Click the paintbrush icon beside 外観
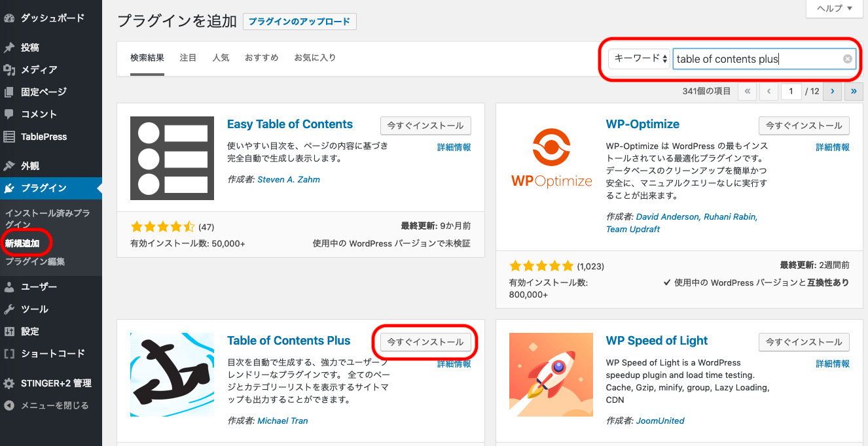 [9, 165]
